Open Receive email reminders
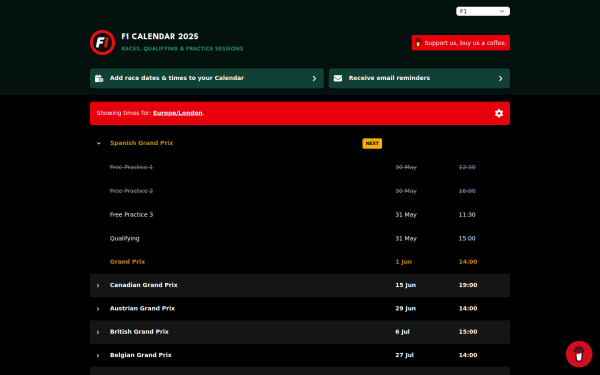 (x=419, y=78)
